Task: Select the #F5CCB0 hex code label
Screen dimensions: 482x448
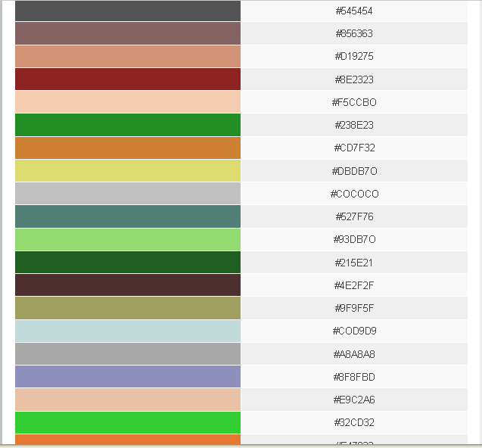Action: tap(353, 102)
